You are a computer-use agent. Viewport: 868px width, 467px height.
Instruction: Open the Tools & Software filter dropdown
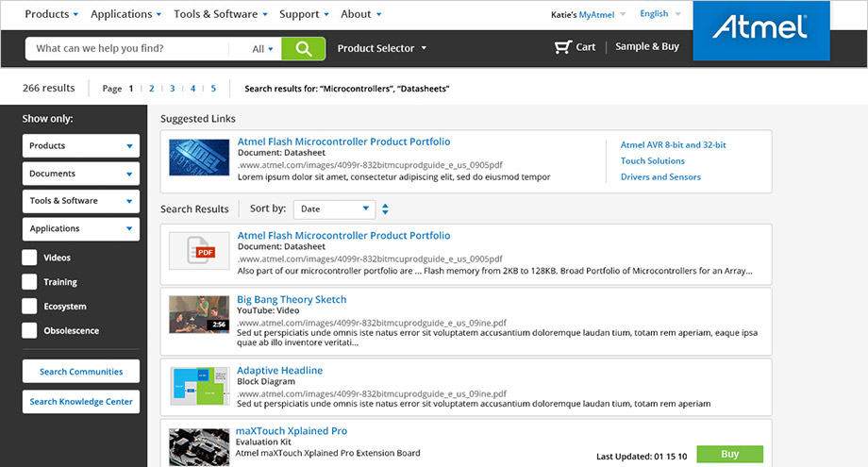click(81, 201)
